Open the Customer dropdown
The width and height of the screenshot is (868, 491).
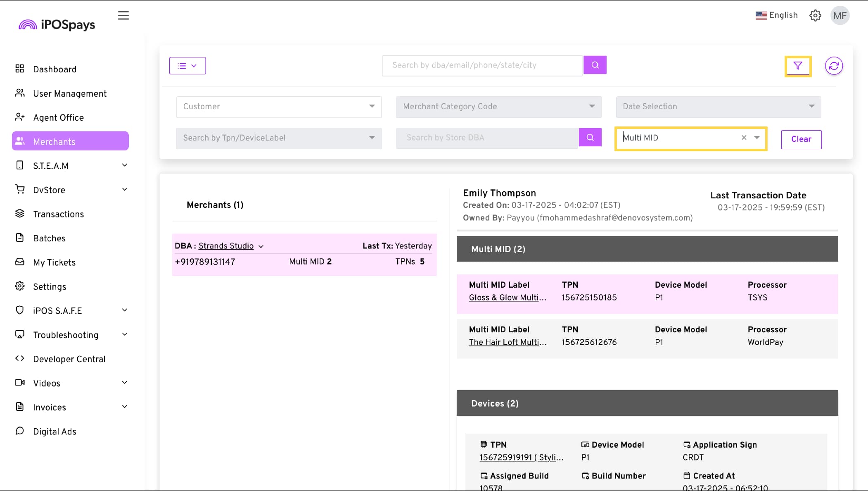pyautogui.click(x=279, y=107)
